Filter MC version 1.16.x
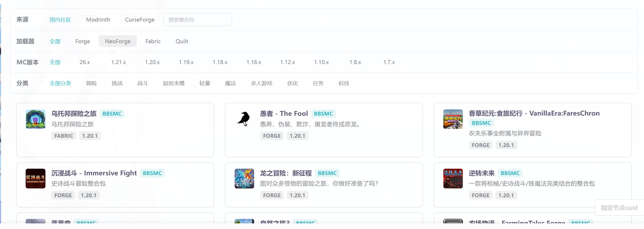Image resolution: width=644 pixels, height=229 pixels. click(254, 62)
